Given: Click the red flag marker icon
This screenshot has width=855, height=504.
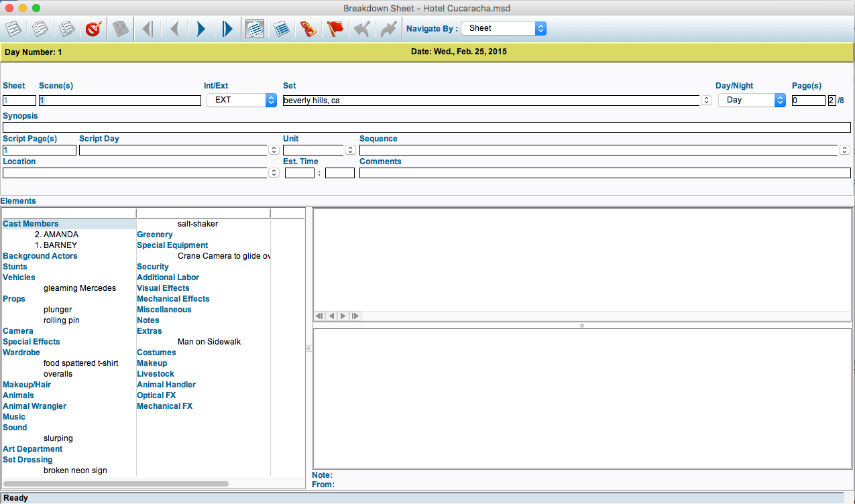Looking at the screenshot, I should (x=335, y=29).
